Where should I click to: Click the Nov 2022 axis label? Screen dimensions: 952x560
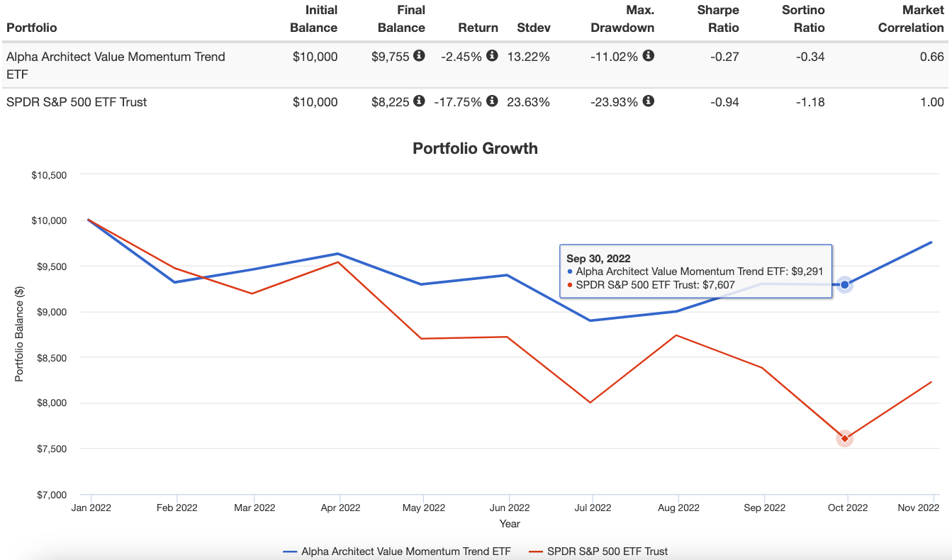coord(918,508)
